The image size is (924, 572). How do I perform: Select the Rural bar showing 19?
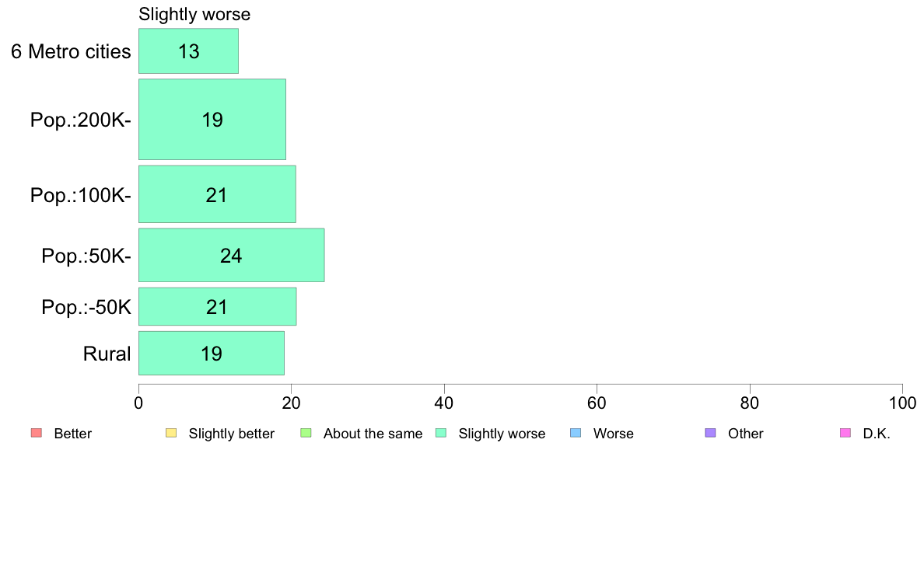(x=211, y=353)
